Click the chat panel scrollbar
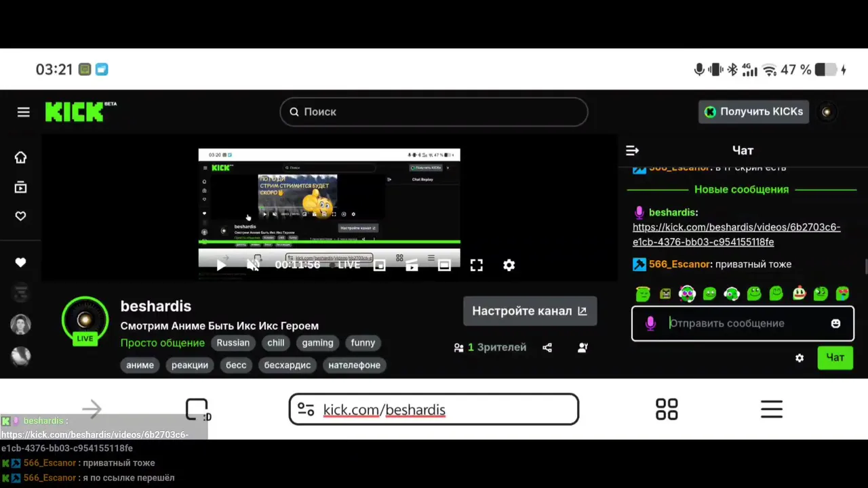 pos(865,266)
